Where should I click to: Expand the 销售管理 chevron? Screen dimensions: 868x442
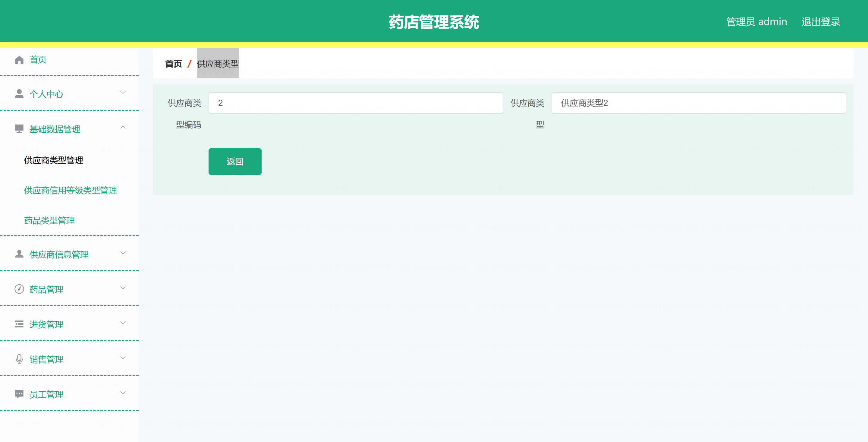point(123,358)
